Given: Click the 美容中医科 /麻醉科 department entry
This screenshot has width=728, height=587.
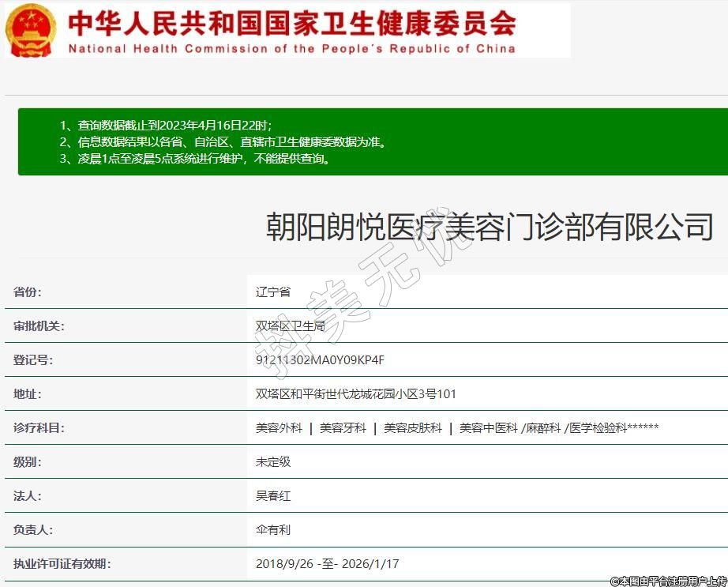Looking at the screenshot, I should tap(510, 428).
